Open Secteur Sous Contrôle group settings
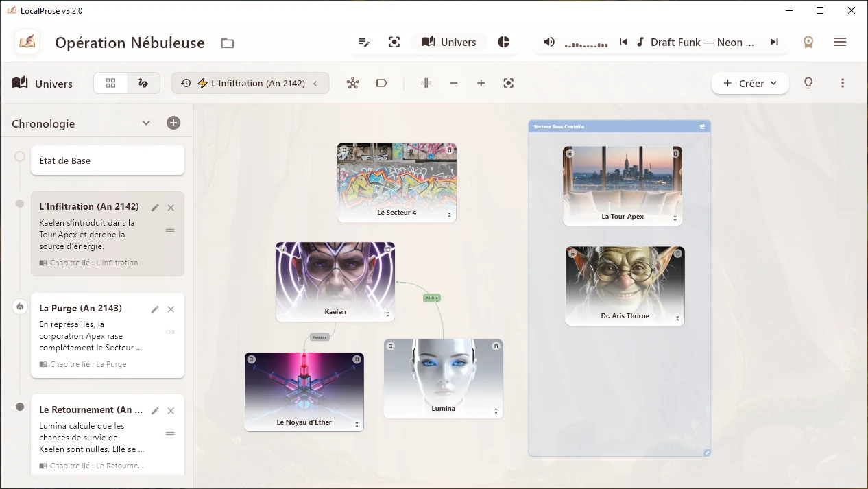The image size is (868, 489). coord(702,127)
